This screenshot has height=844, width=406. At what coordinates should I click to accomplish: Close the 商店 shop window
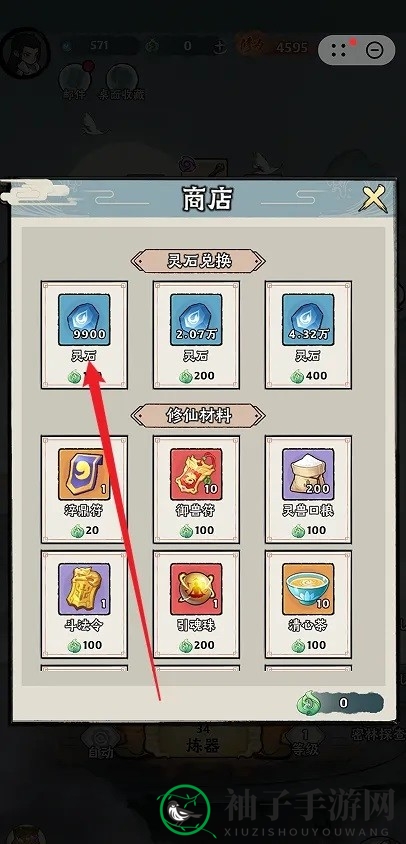373,198
